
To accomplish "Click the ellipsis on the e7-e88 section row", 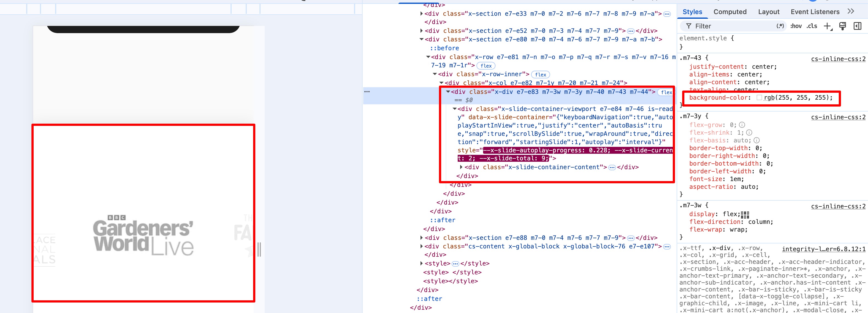I will click(631, 238).
